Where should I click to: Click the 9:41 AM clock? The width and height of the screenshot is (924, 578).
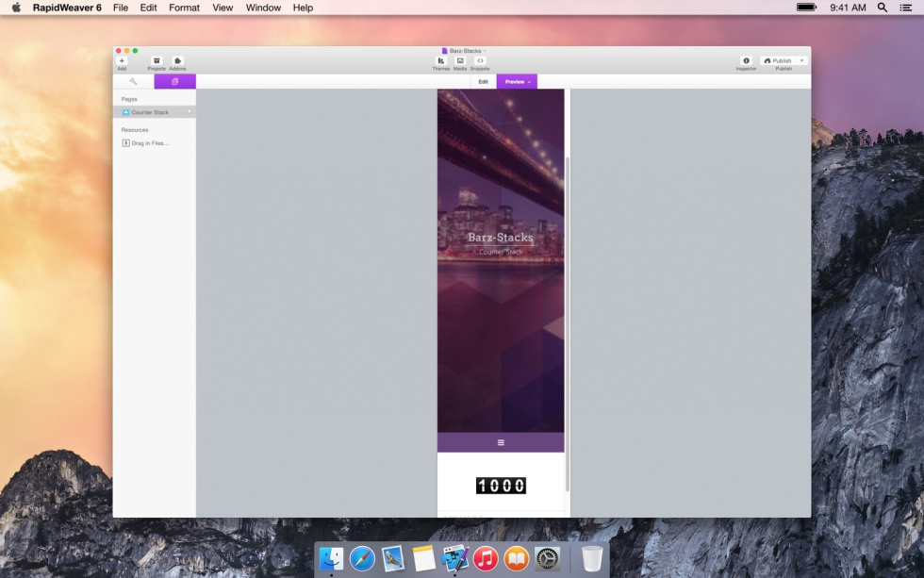pyautogui.click(x=848, y=8)
